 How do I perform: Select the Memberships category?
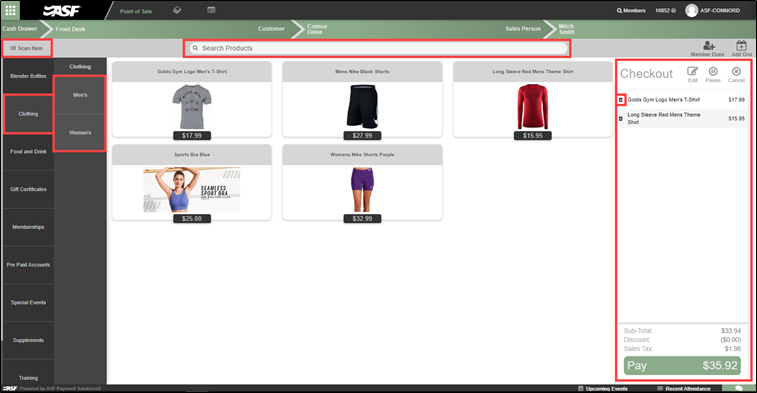click(x=28, y=227)
